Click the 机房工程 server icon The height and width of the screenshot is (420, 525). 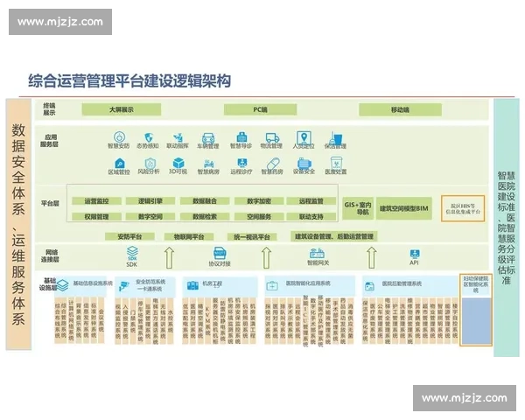pyautogui.click(x=192, y=285)
